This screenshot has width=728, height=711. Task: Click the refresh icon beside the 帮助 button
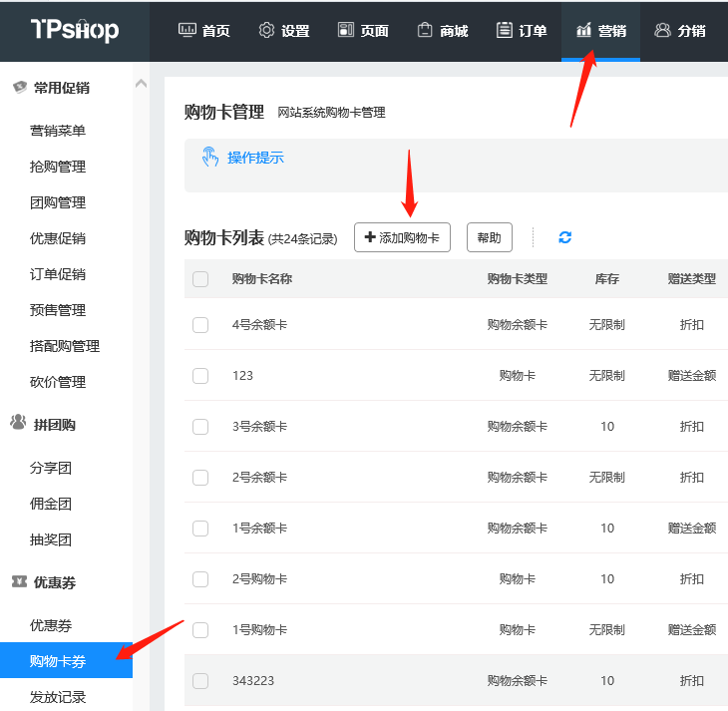point(565,237)
